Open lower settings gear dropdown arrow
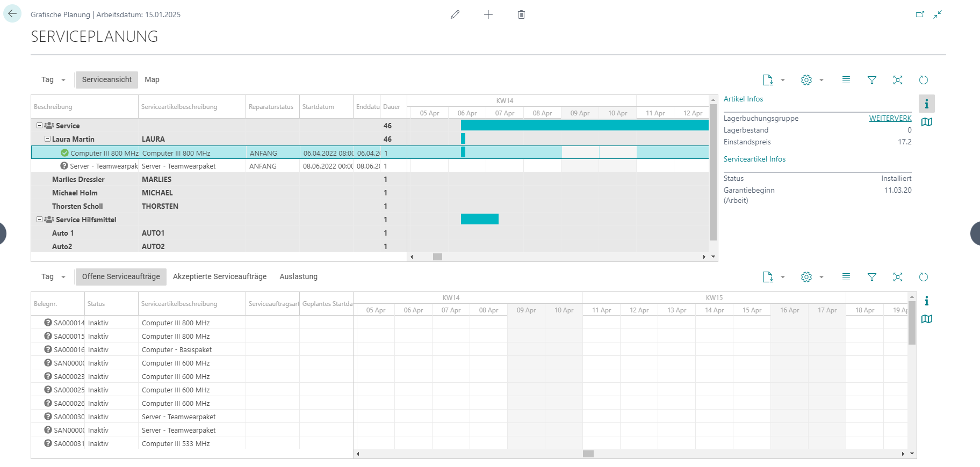This screenshot has height=467, width=980. pos(822,277)
